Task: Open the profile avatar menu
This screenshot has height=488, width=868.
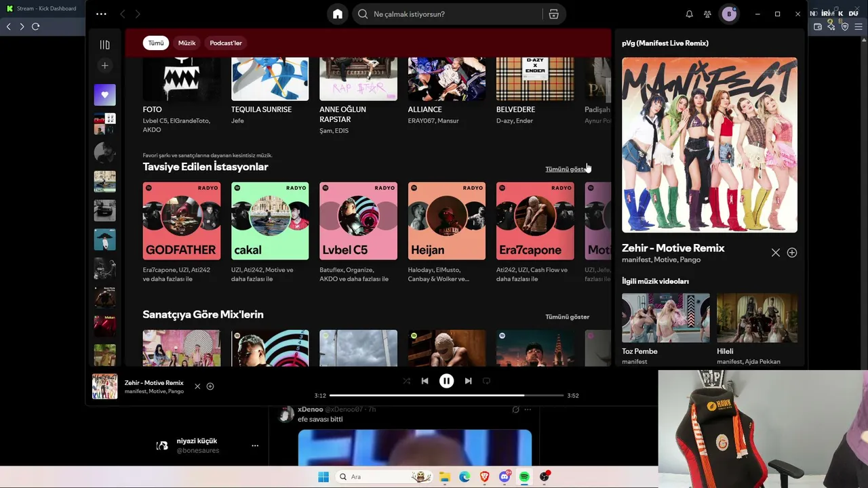Action: tap(729, 14)
